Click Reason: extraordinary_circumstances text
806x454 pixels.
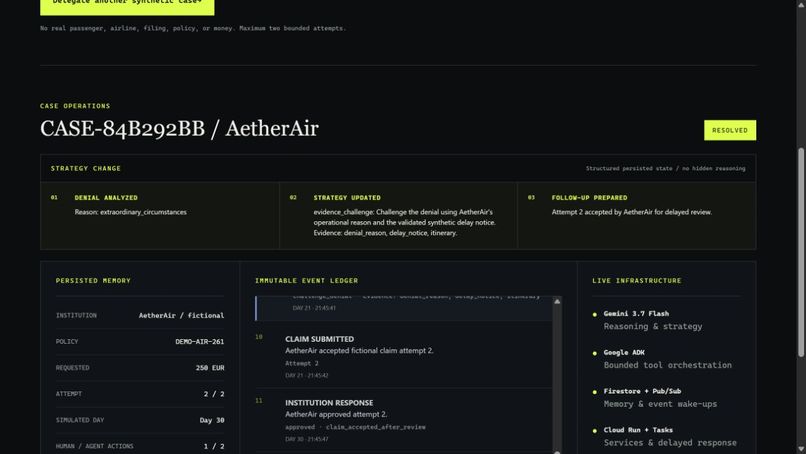[x=131, y=212]
